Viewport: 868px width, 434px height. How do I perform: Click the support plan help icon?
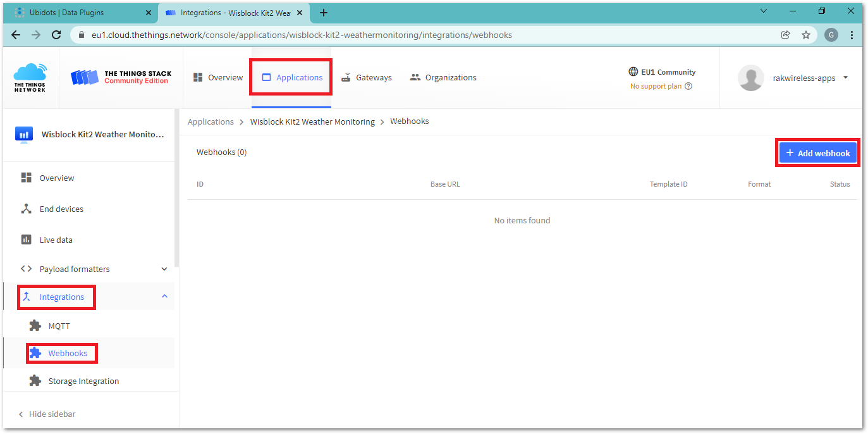pos(688,87)
